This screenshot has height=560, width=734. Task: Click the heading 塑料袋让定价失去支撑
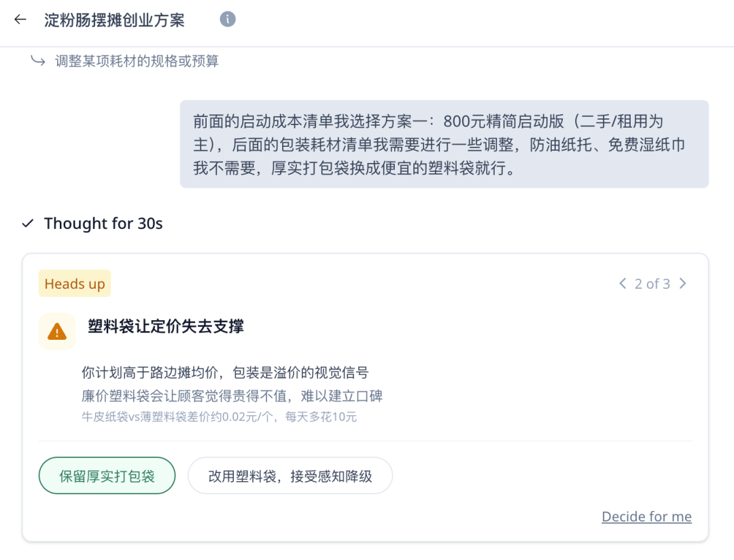166,326
